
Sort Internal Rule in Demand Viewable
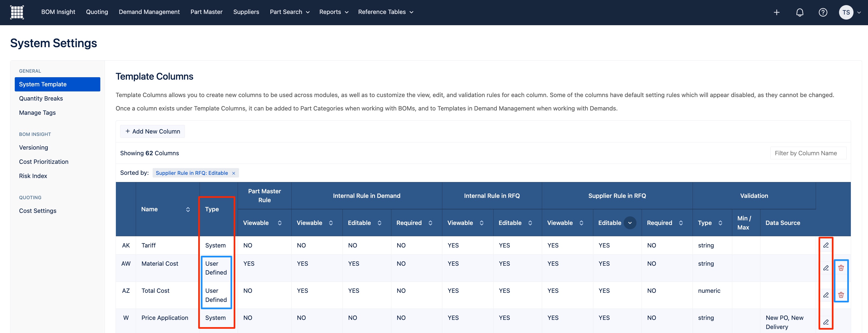[x=331, y=223]
